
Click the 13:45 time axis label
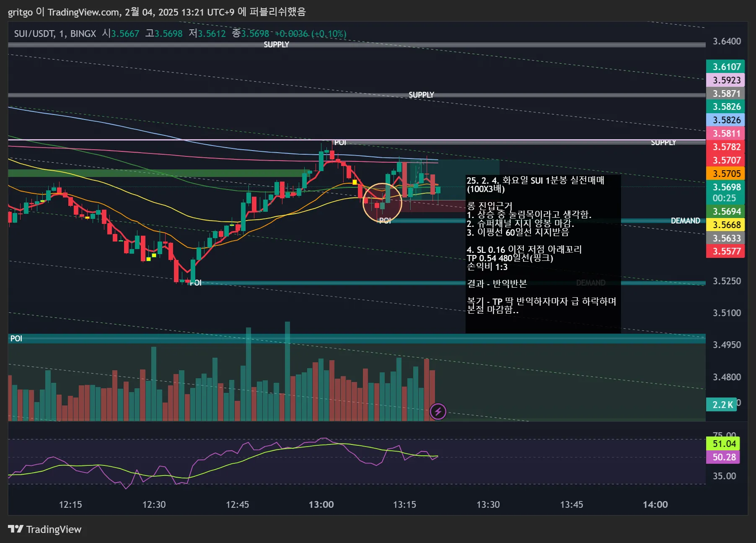click(x=572, y=504)
